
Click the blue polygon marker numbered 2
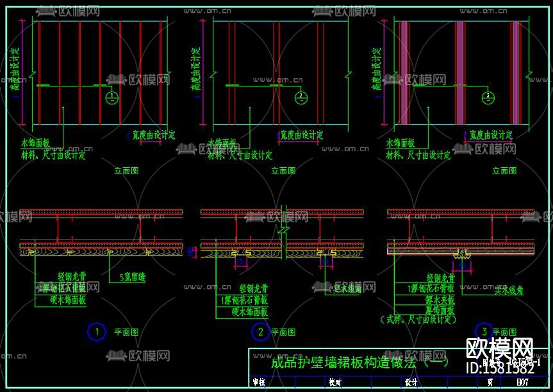tap(260, 332)
